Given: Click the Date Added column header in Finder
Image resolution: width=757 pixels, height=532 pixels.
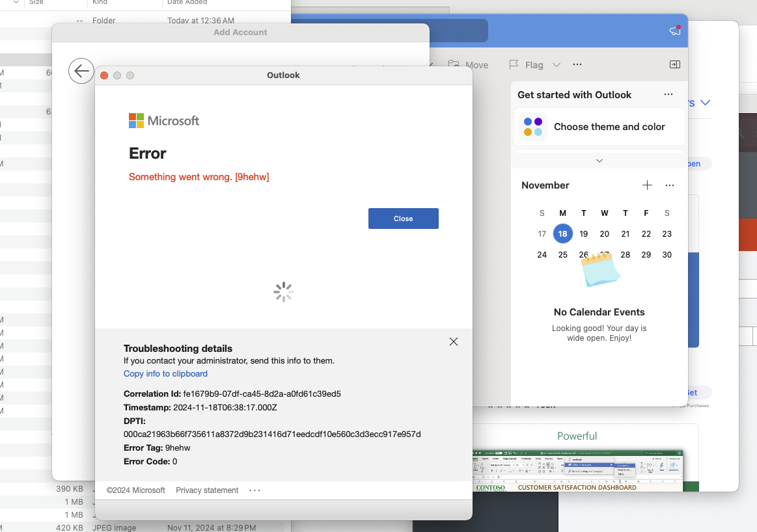Looking at the screenshot, I should tap(187, 3).
